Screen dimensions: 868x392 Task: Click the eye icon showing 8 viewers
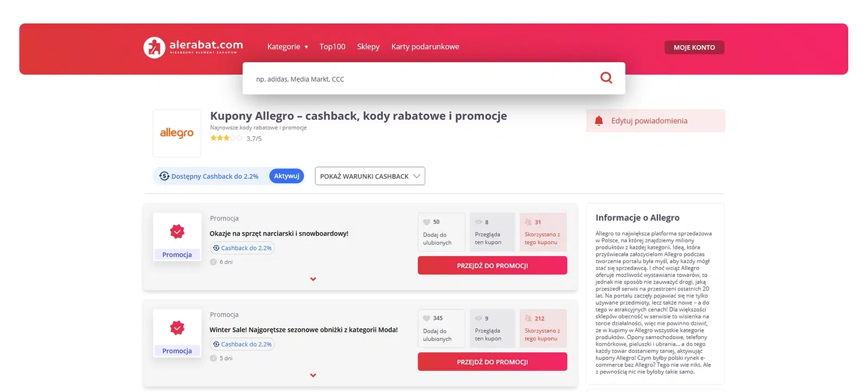click(478, 222)
